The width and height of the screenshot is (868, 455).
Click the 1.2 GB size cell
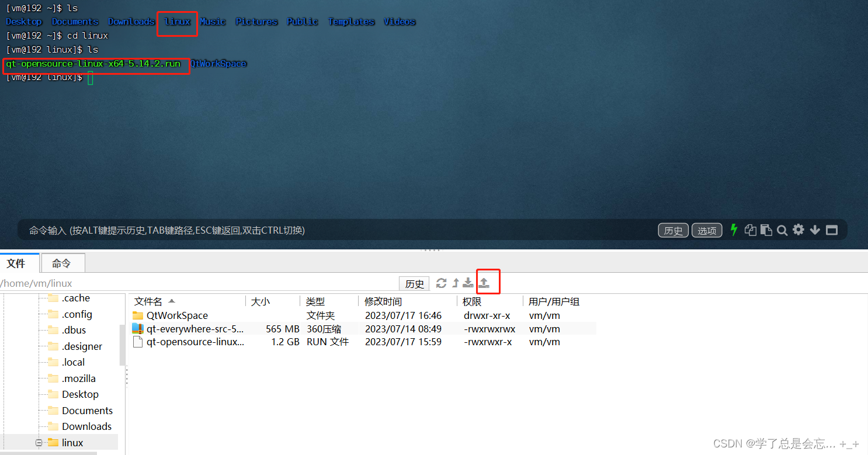285,342
